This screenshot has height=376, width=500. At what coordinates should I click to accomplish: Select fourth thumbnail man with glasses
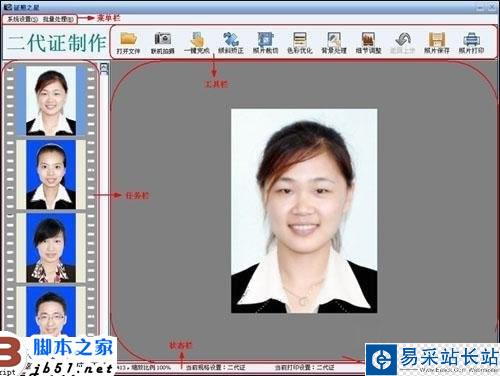[51, 311]
